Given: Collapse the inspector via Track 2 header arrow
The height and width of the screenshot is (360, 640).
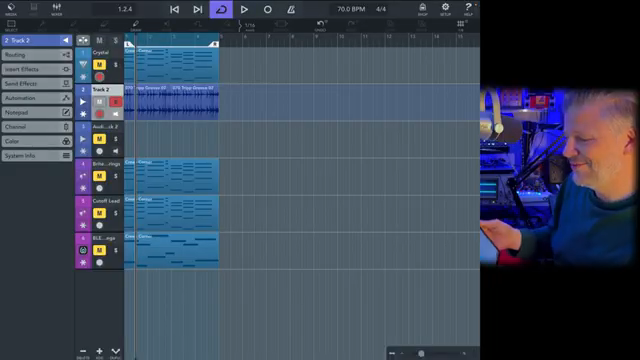Looking at the screenshot, I should point(65,40).
